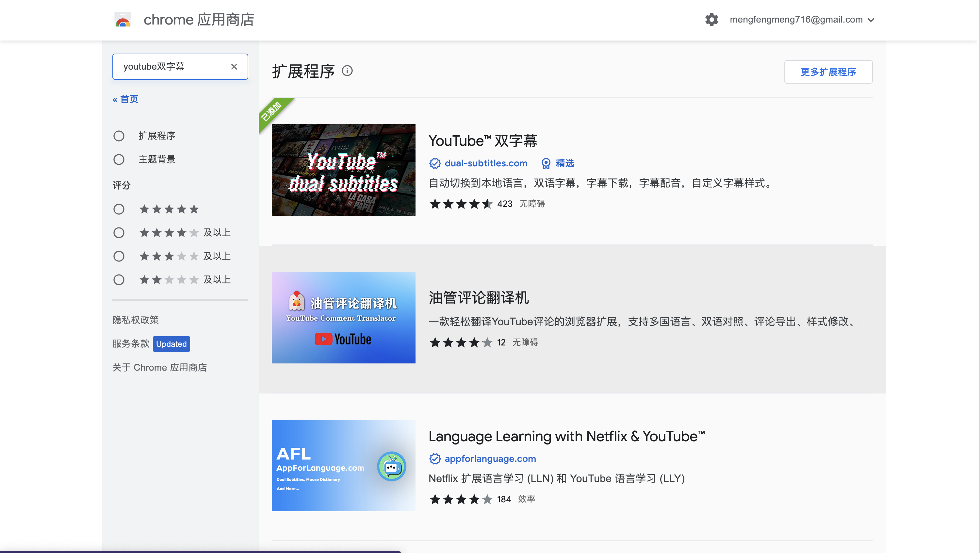Open the 油管评论翻译机 extension thumbnail
The width and height of the screenshot is (980, 553).
pyautogui.click(x=343, y=318)
